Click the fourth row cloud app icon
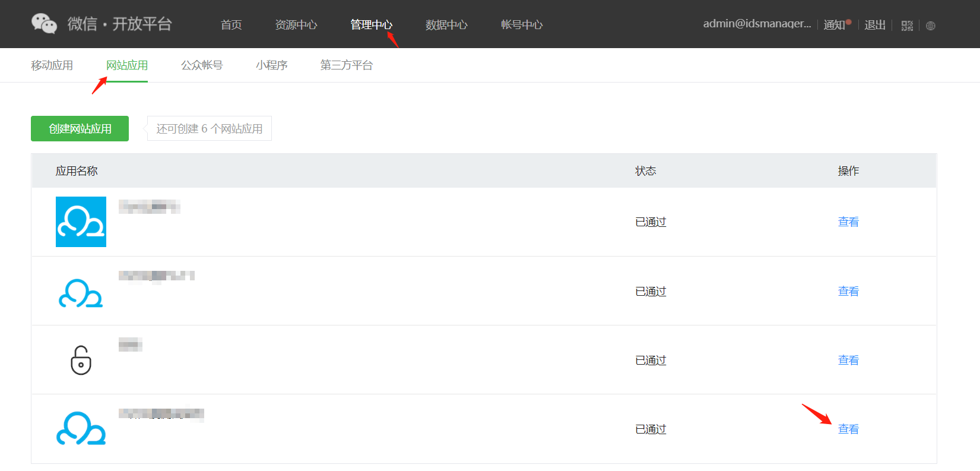 [81, 429]
